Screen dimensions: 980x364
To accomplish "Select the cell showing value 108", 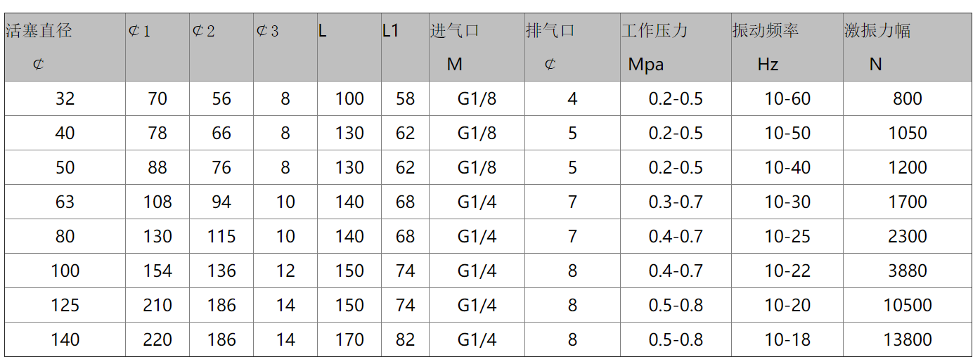I will click(157, 202).
